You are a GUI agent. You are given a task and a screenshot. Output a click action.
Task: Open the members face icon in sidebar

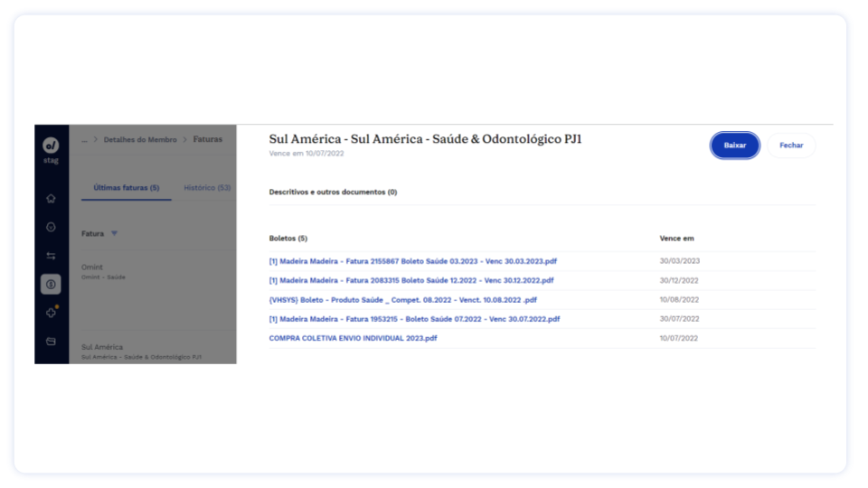click(x=51, y=227)
